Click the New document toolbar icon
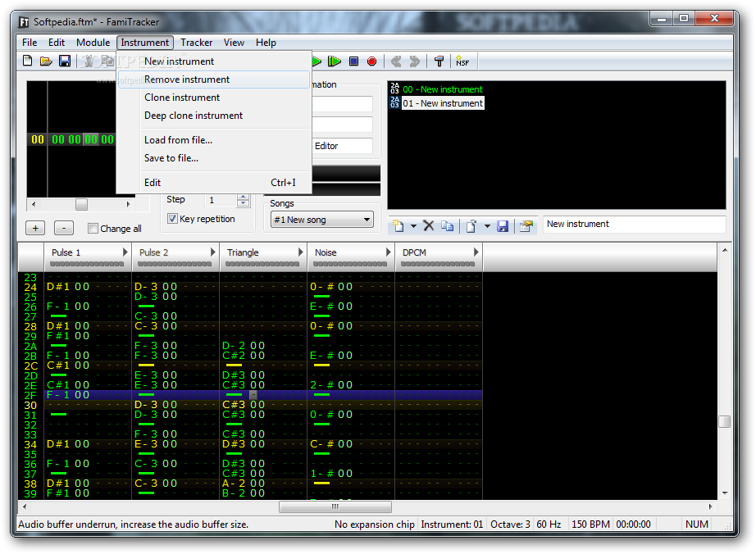This screenshot has height=554, width=756. 28,61
